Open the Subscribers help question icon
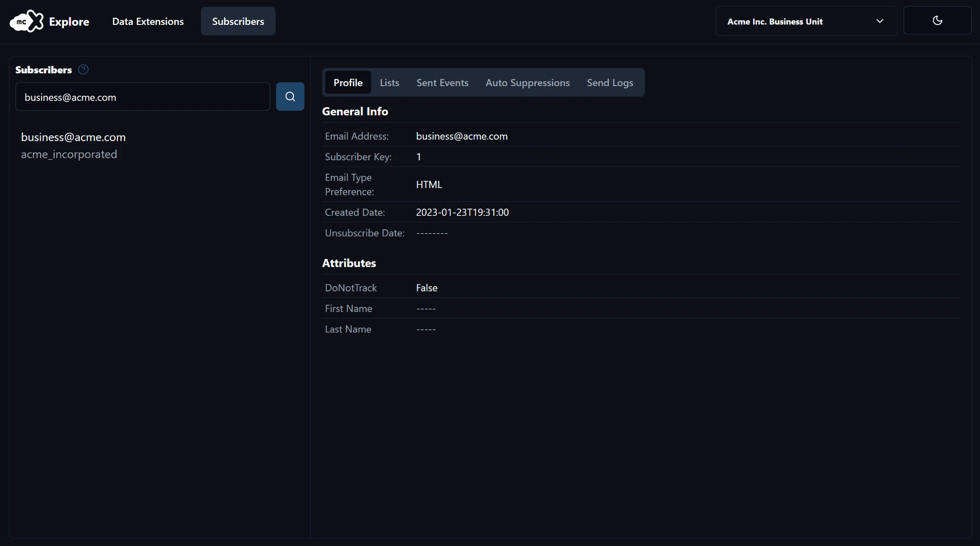Viewport: 980px width, 546px height. click(83, 70)
